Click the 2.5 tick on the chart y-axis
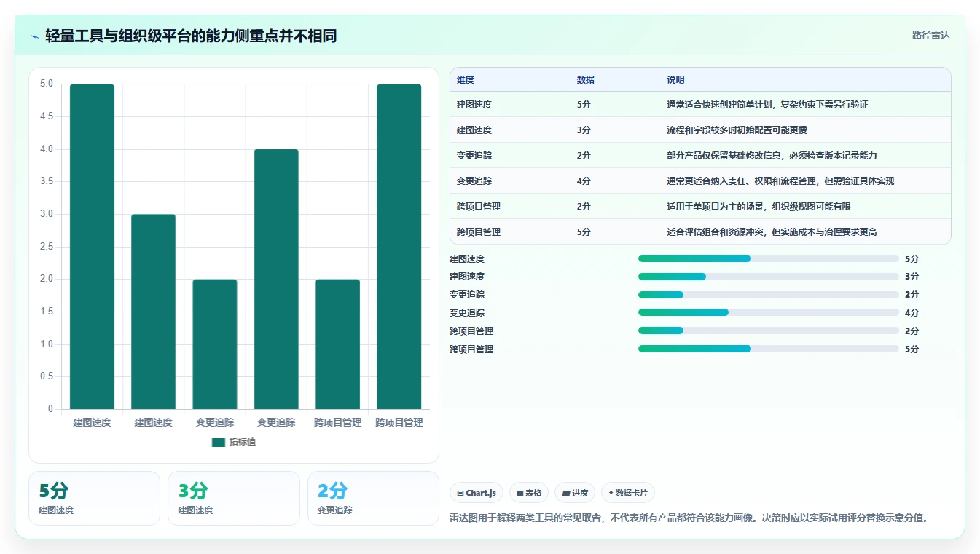Screen dimensions: 980x554 47,247
